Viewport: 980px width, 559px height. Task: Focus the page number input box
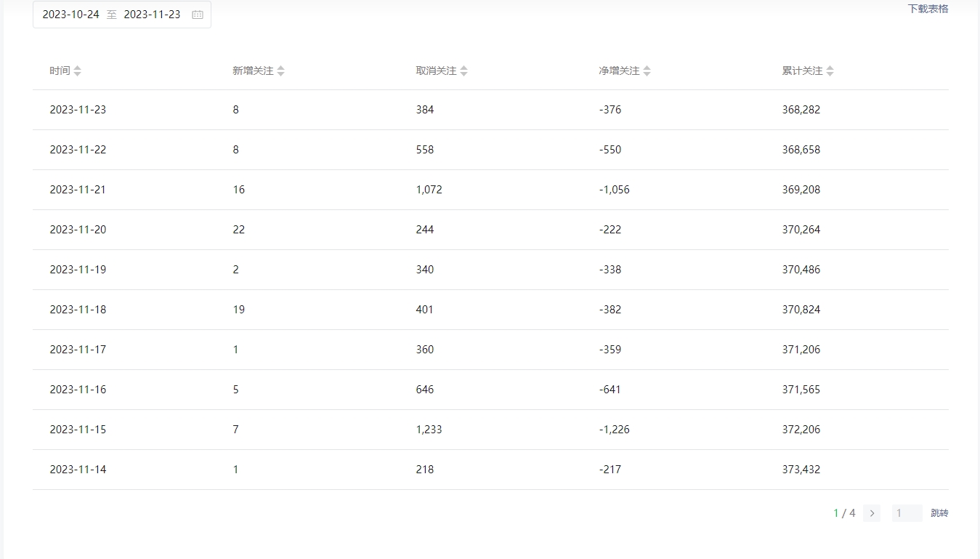pos(907,513)
